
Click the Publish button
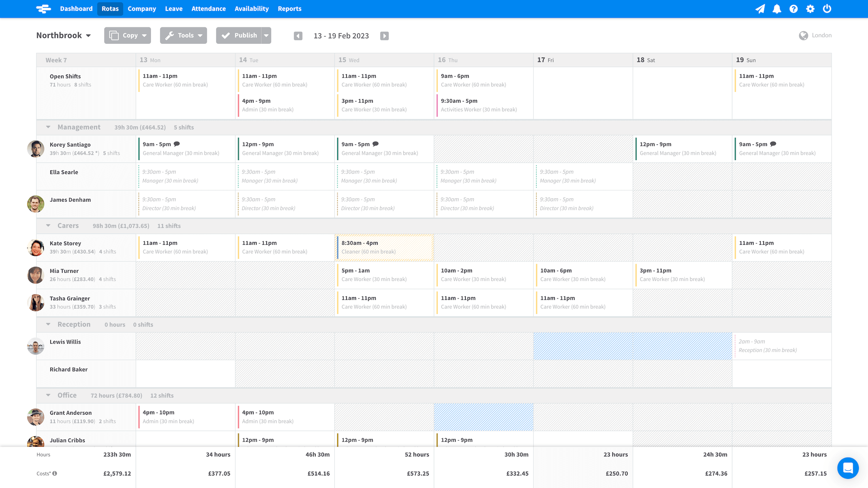click(239, 36)
